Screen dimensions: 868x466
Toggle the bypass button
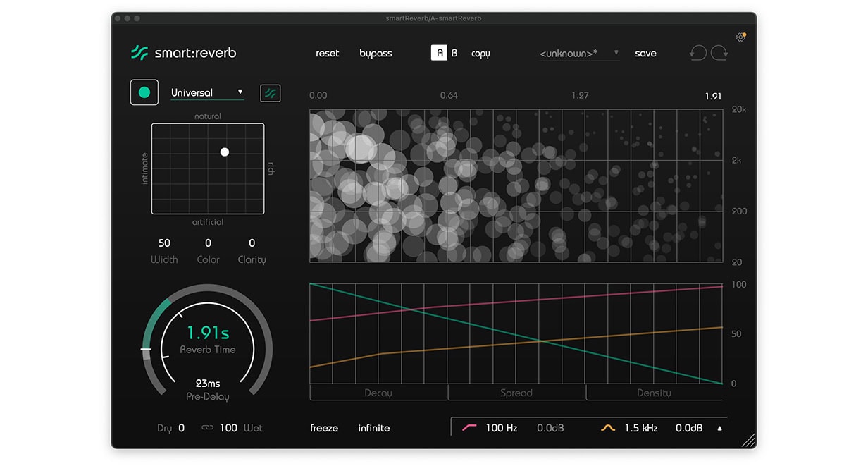coord(376,54)
